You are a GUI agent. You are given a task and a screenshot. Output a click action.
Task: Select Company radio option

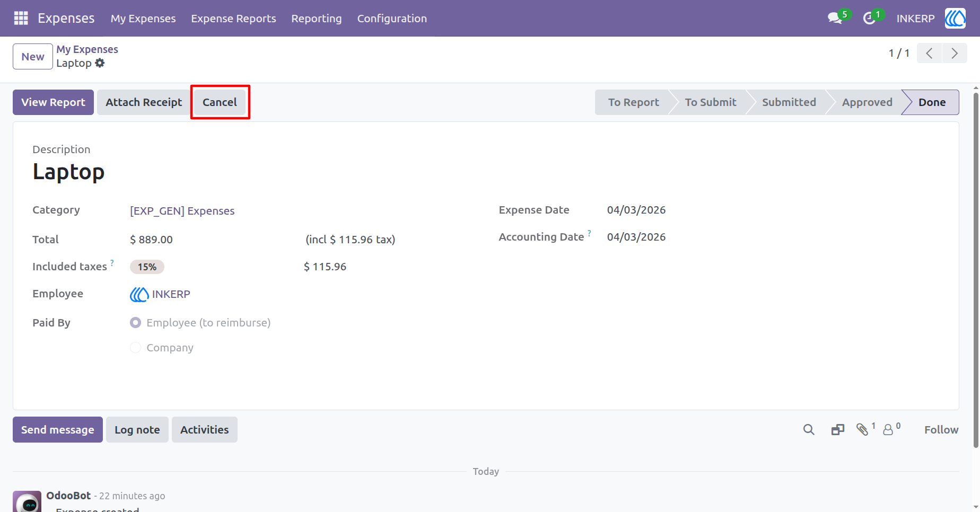(136, 348)
